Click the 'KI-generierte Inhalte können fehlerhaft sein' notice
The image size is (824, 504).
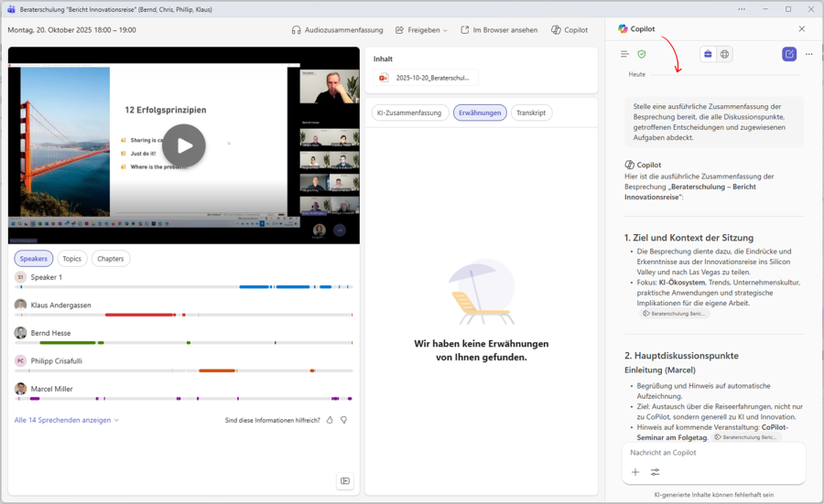[713, 495]
